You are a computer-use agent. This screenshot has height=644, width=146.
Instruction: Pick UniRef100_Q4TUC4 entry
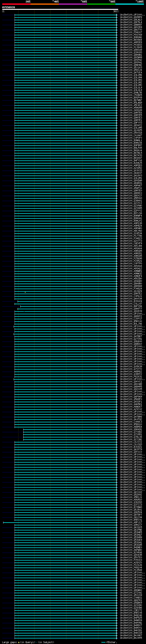(x=131, y=72)
